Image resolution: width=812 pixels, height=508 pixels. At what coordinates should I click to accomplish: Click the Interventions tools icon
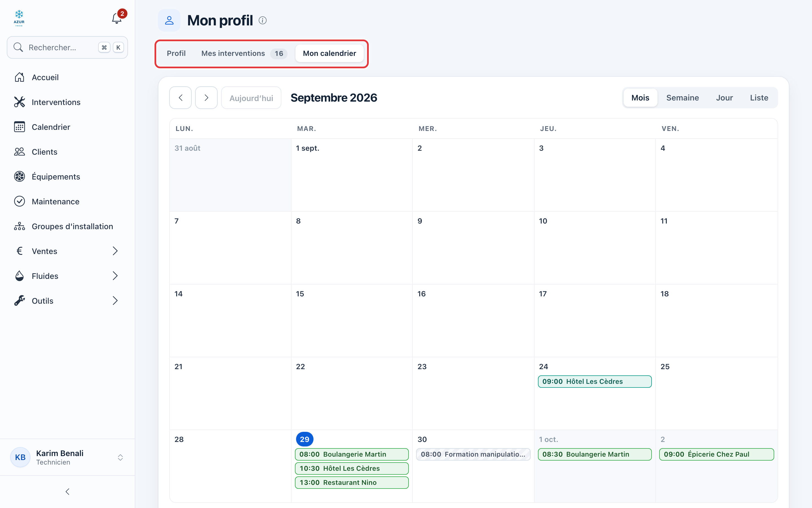[19, 102]
